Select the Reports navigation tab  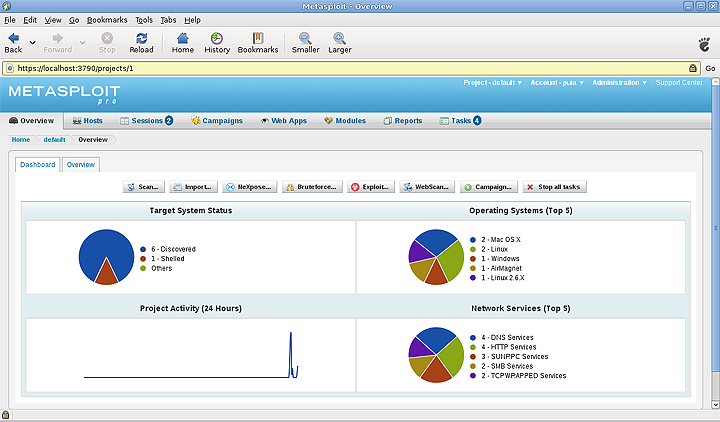pyautogui.click(x=403, y=121)
